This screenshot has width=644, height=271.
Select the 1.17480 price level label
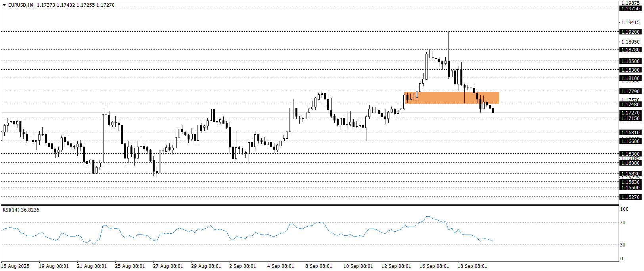point(630,104)
